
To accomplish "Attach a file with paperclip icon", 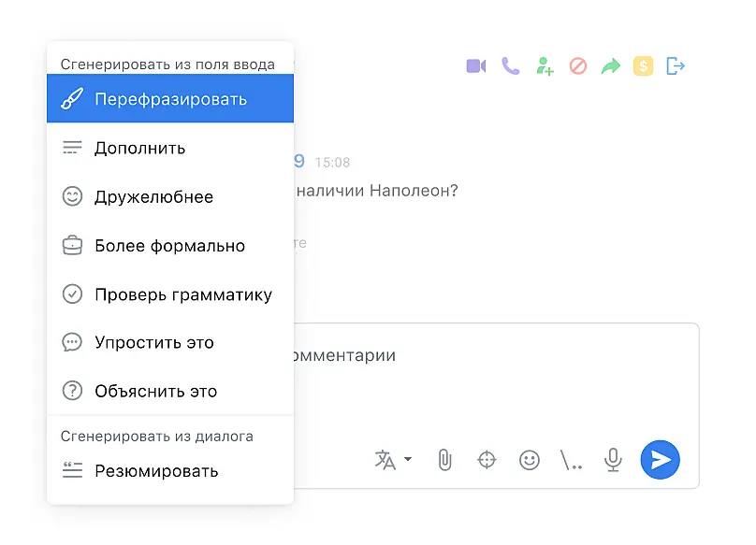I will [x=444, y=460].
